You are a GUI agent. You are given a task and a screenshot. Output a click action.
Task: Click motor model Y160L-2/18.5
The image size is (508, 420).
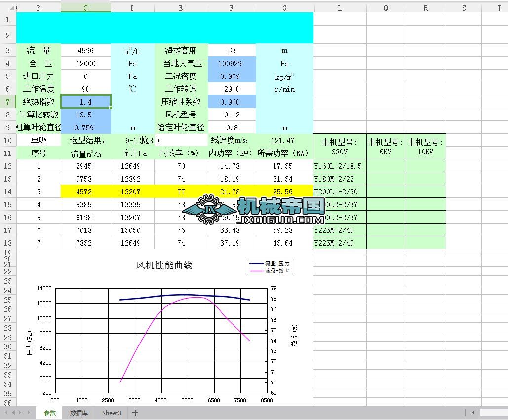point(340,166)
